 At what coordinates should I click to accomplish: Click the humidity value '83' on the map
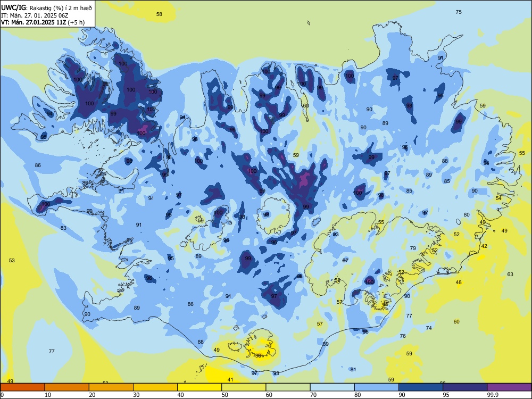point(63,228)
